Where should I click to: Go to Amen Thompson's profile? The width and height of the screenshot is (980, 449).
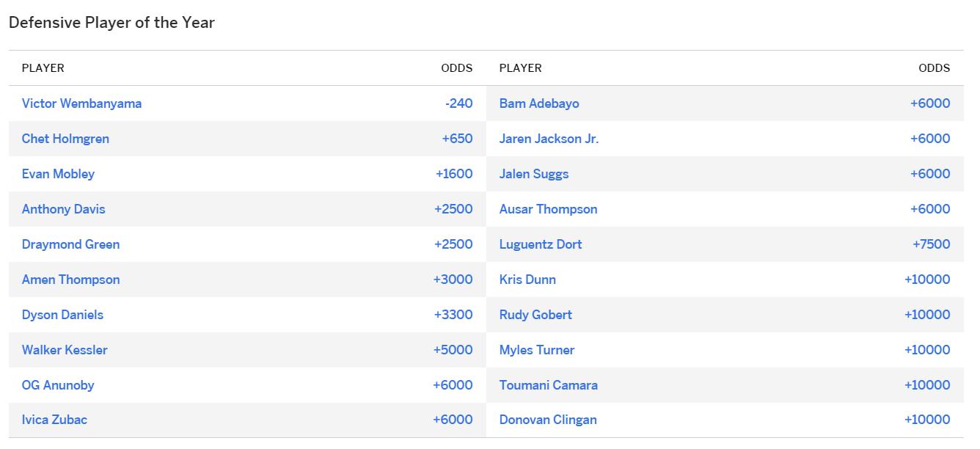pos(70,280)
